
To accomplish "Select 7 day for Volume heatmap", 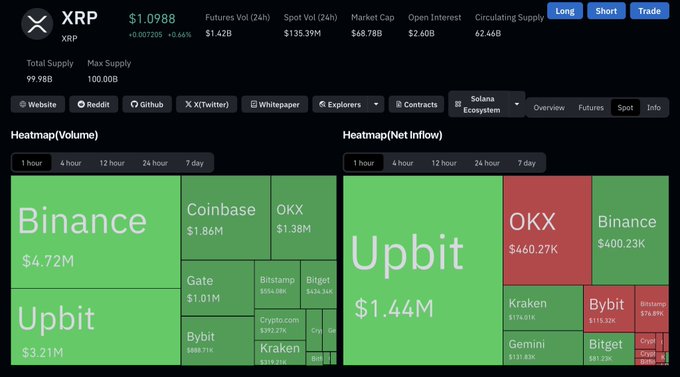I will pyautogui.click(x=194, y=163).
